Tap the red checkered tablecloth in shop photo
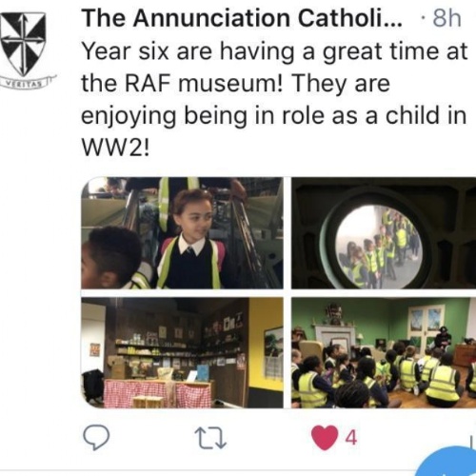476x476 pixels. click(158, 393)
